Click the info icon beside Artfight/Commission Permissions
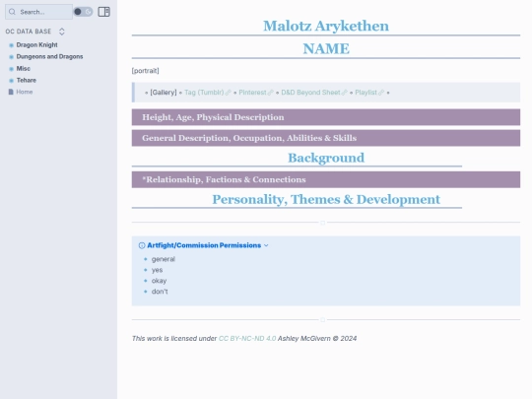The width and height of the screenshot is (532, 399). pyautogui.click(x=142, y=245)
